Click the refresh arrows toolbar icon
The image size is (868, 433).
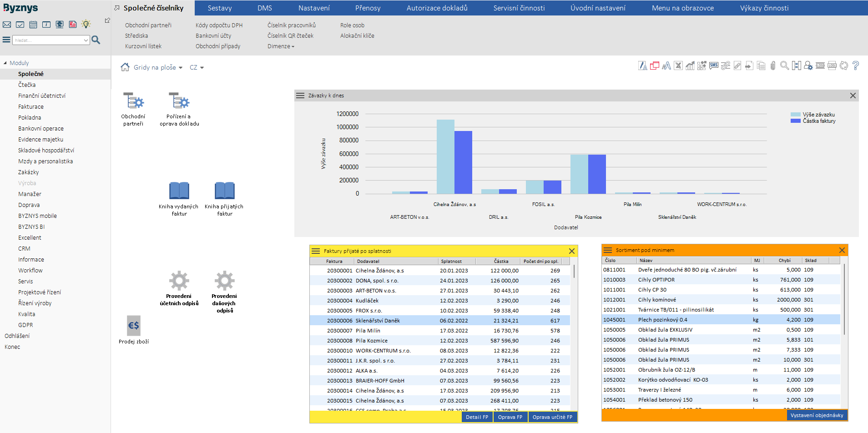[844, 65]
